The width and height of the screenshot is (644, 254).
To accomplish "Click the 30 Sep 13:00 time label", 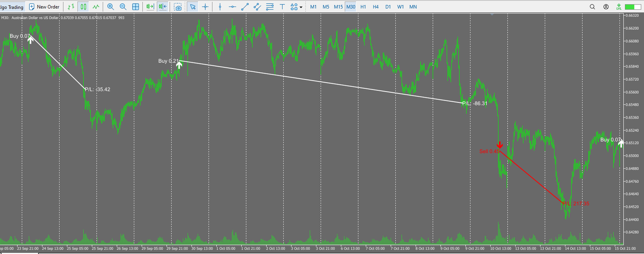I will tap(202, 248).
